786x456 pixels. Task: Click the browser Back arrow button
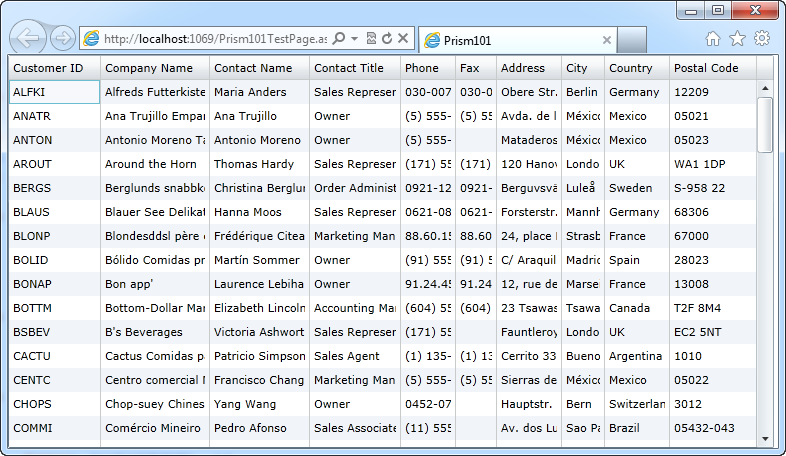[28, 38]
